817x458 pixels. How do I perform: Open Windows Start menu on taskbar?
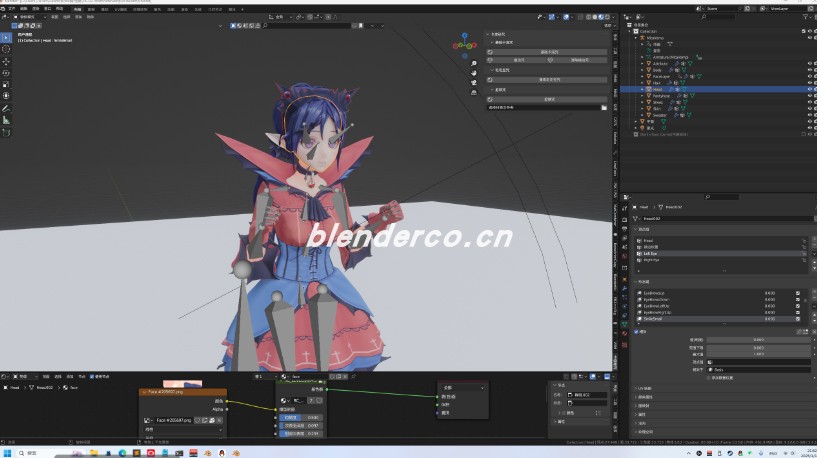[7, 453]
